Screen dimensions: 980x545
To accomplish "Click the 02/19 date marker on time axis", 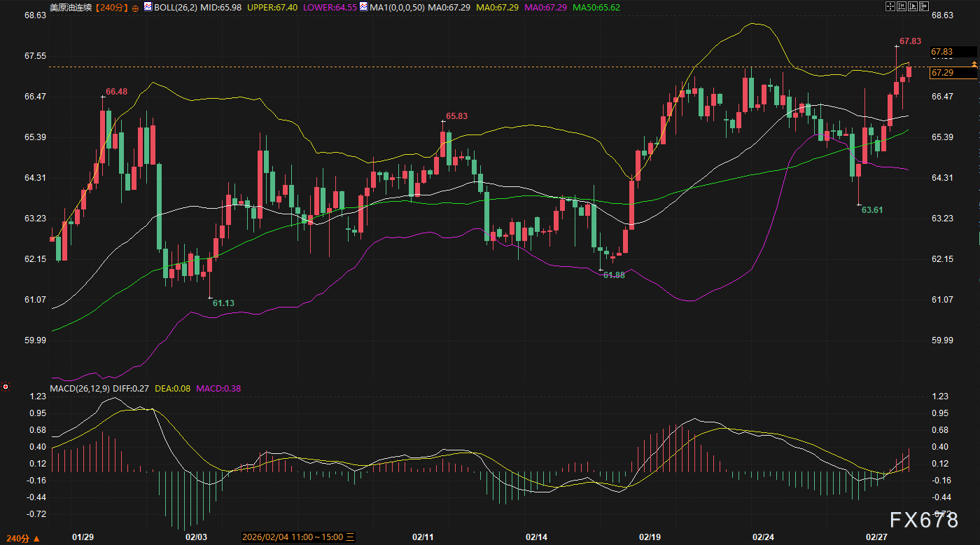I will pos(650,537).
